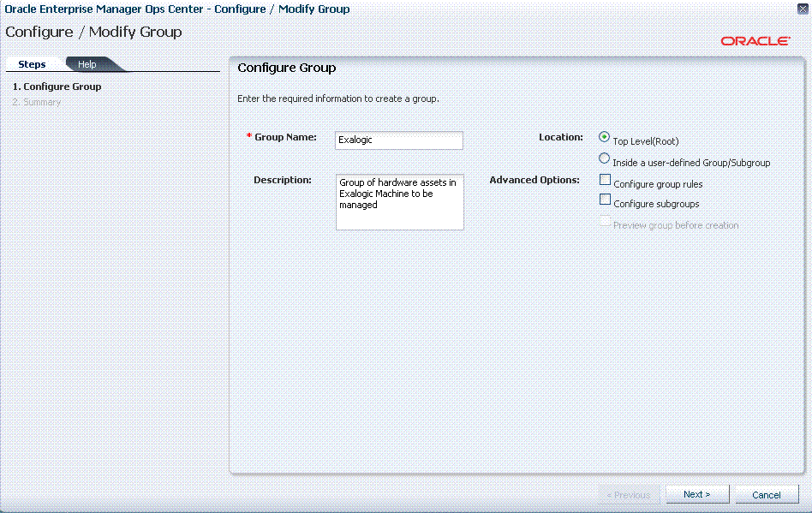812x513 pixels.
Task: Close the Configure / Modify Group dialog
Action: click(x=803, y=9)
